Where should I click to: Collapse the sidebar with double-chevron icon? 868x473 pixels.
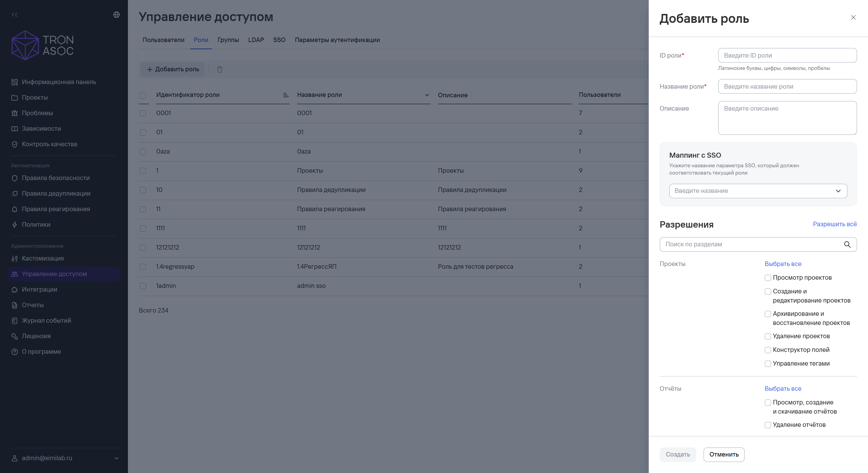pyautogui.click(x=14, y=14)
